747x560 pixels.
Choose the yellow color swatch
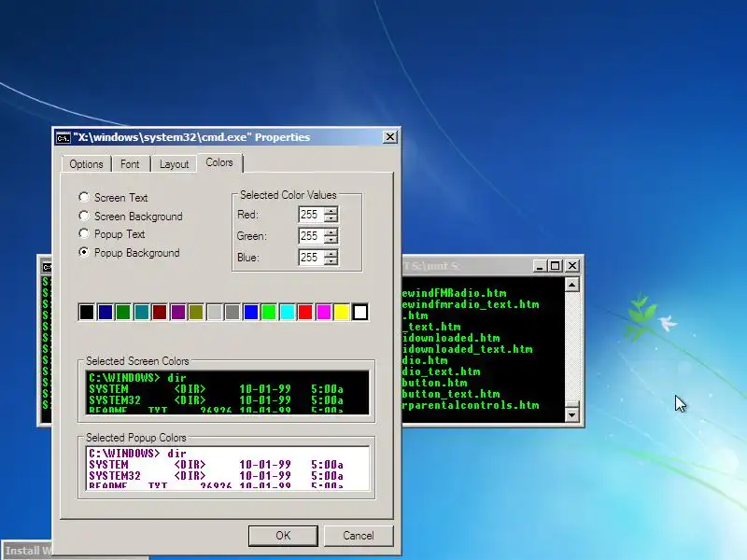click(342, 313)
